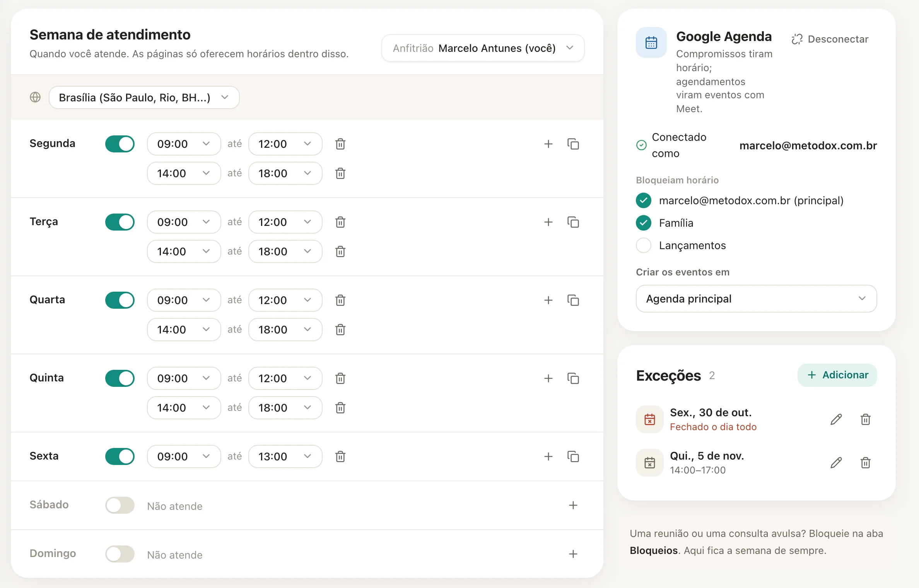The image size is (919, 588).
Task: Uncheck the Família calendar checkbox
Action: click(x=644, y=223)
